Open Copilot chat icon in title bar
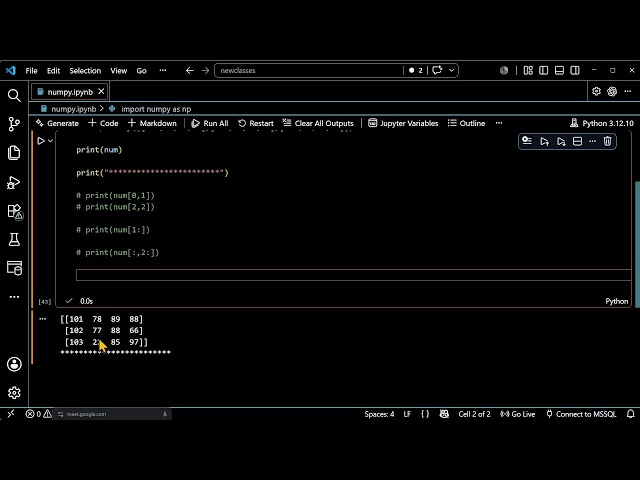Image resolution: width=640 pixels, height=480 pixels. click(x=437, y=70)
